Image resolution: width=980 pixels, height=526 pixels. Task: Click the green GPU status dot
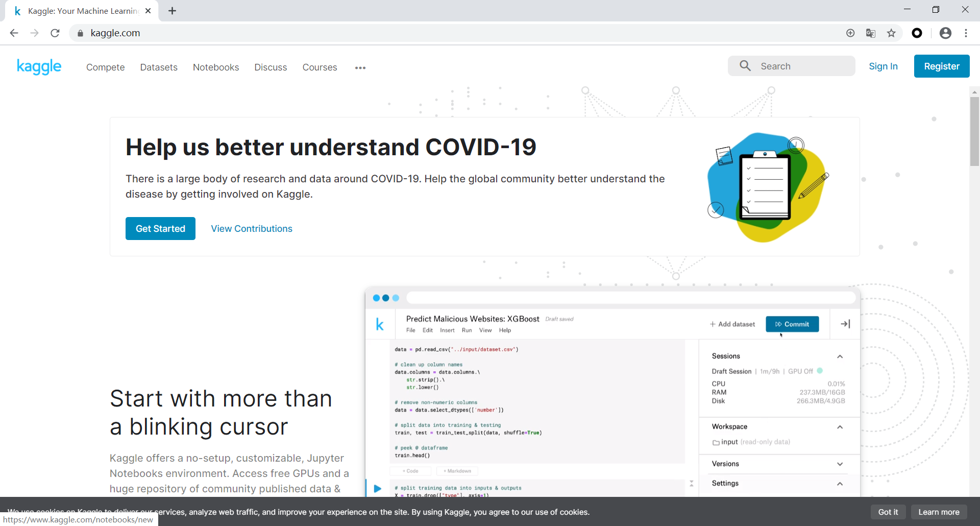click(820, 371)
